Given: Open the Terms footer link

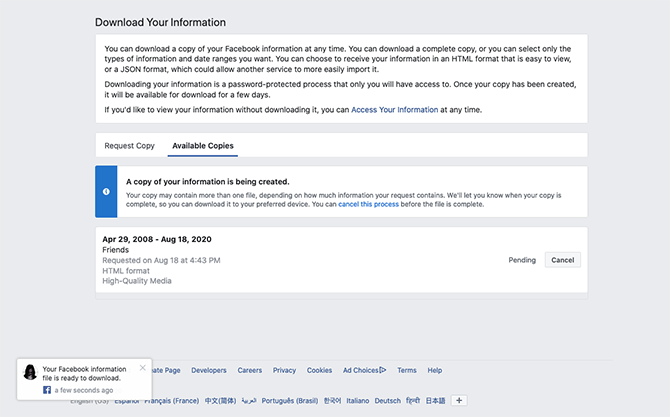Looking at the screenshot, I should (x=407, y=370).
